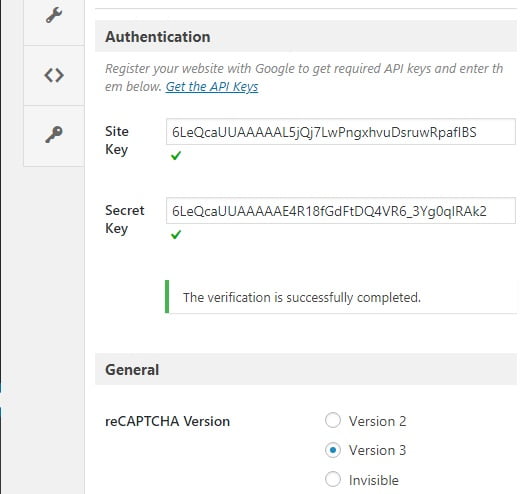Open the wrench settings tab

[x=54, y=15]
